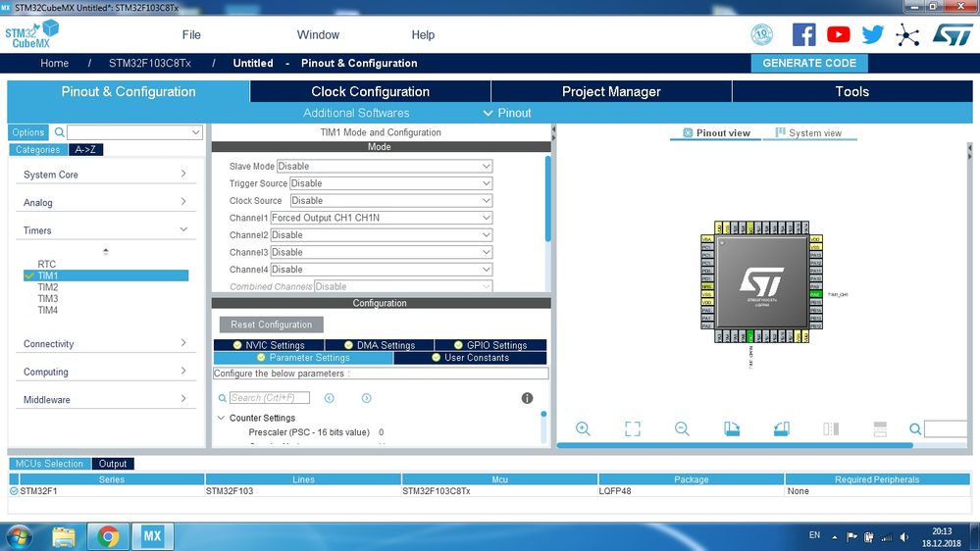
Task: Click the parameter search input field
Action: point(270,398)
